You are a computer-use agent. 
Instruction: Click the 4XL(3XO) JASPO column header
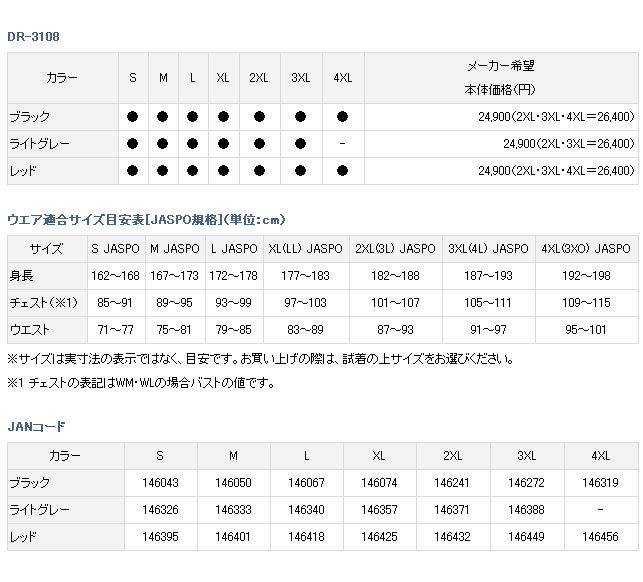pos(586,249)
